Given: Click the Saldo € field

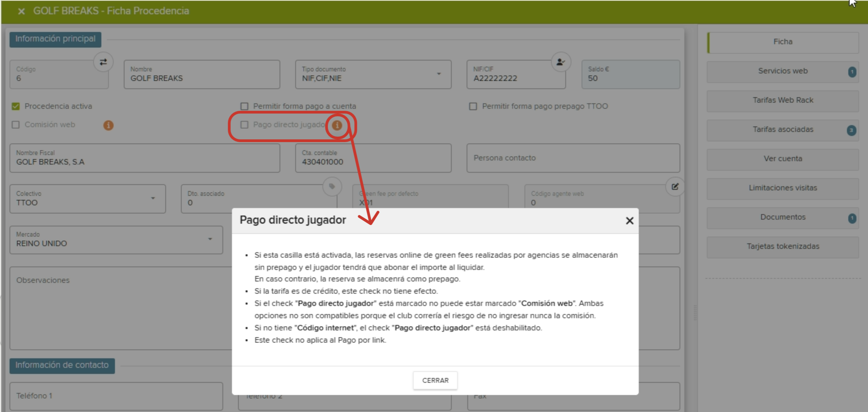Looking at the screenshot, I should pos(630,74).
